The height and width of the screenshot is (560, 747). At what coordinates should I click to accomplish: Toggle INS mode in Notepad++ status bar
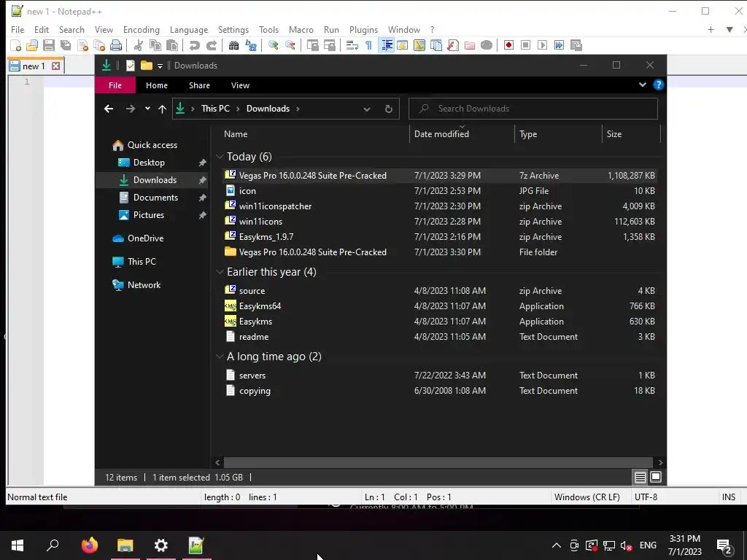[x=729, y=497]
